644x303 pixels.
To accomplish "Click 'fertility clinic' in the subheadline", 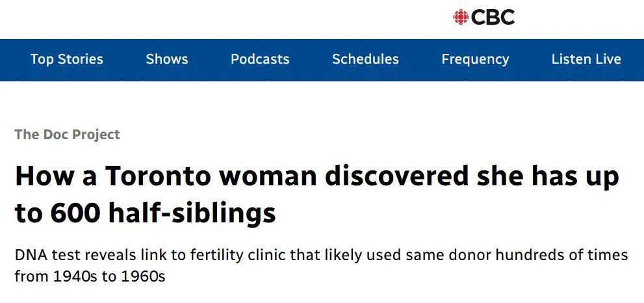I will (237, 256).
